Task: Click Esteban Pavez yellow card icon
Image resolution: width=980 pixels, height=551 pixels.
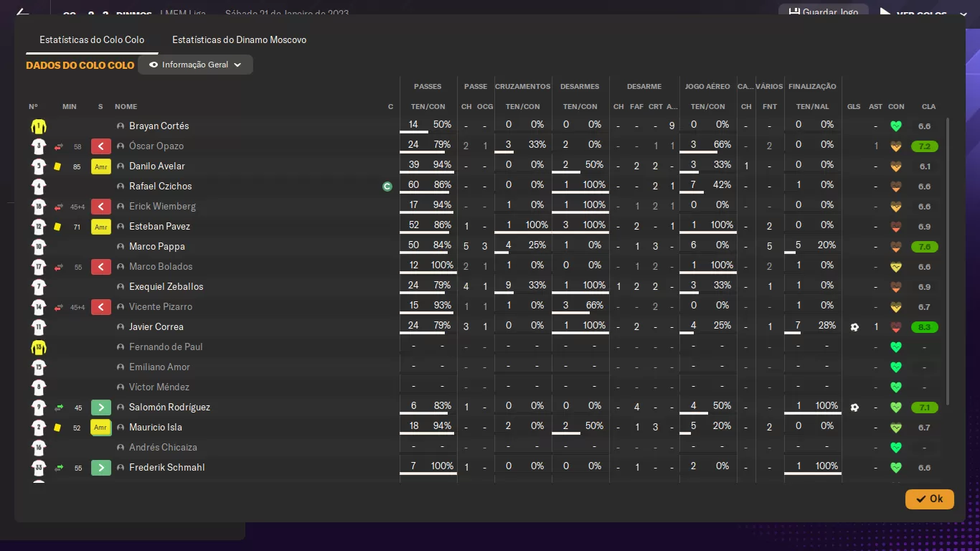Action: 57,227
